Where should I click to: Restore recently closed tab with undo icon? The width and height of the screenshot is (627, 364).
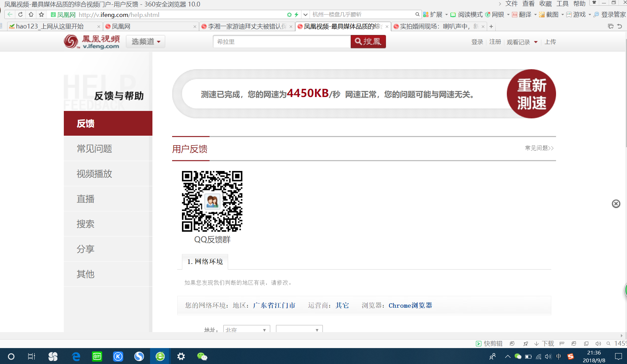tap(620, 26)
